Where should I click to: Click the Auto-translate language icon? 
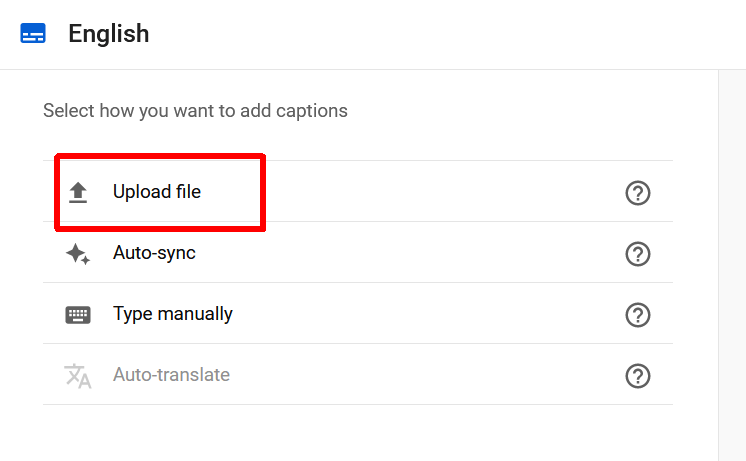click(x=78, y=376)
